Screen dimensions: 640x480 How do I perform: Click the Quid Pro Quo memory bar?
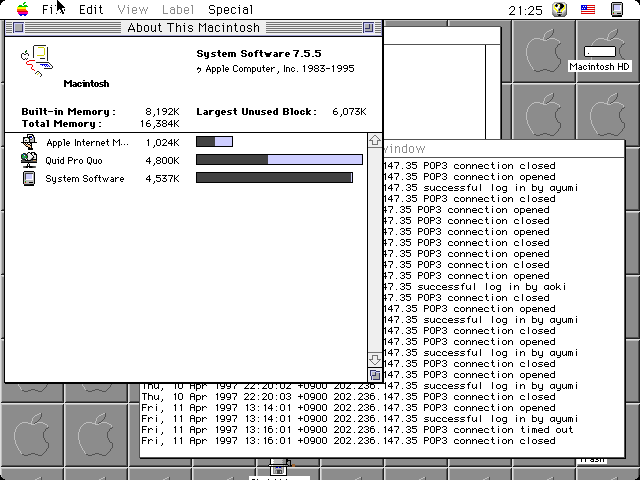pos(279,160)
